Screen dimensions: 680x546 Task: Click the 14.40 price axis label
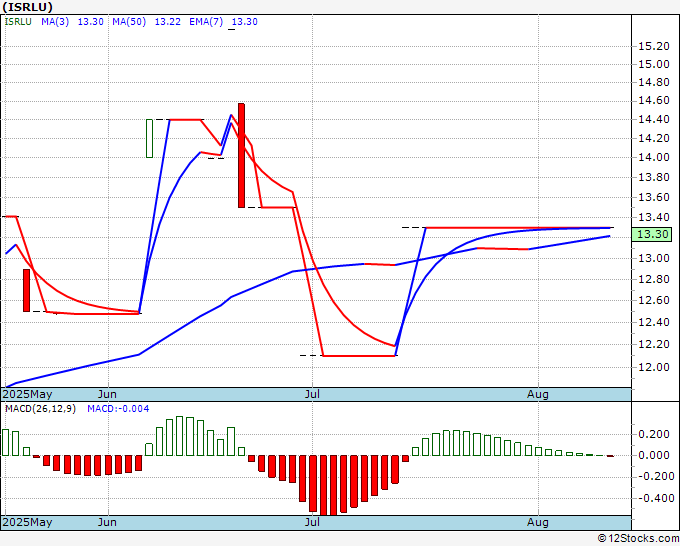654,119
